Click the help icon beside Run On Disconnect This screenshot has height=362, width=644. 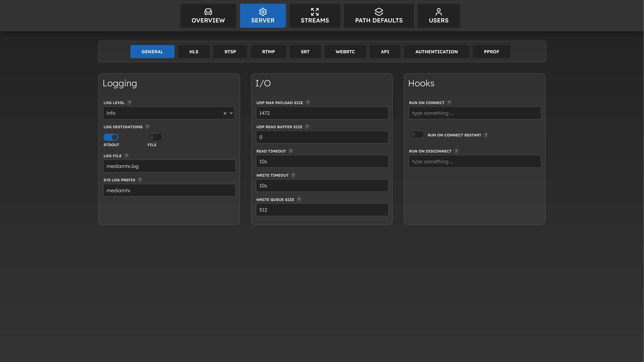456,151
